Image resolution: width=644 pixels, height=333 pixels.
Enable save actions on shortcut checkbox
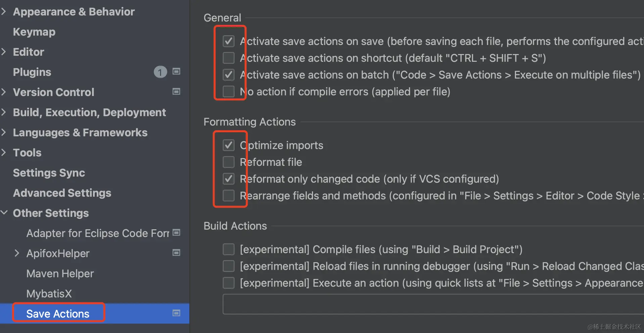coord(229,58)
